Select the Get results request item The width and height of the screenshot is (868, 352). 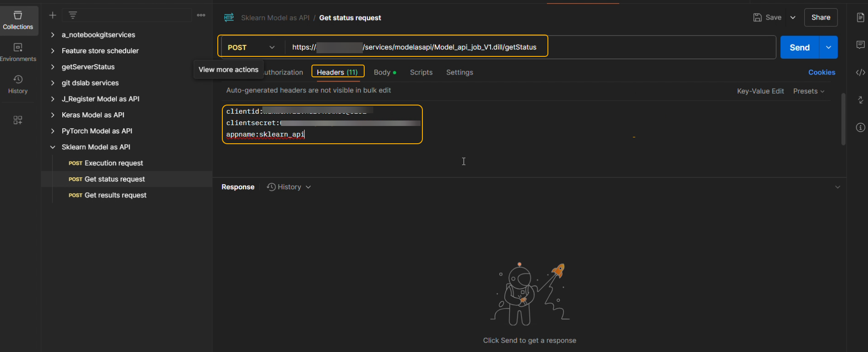(x=115, y=195)
